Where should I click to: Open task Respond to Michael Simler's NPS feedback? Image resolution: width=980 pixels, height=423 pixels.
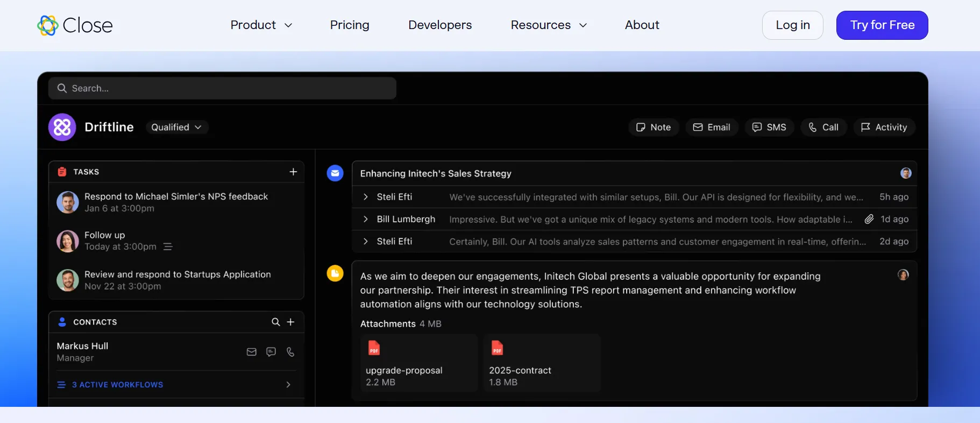pos(176,196)
